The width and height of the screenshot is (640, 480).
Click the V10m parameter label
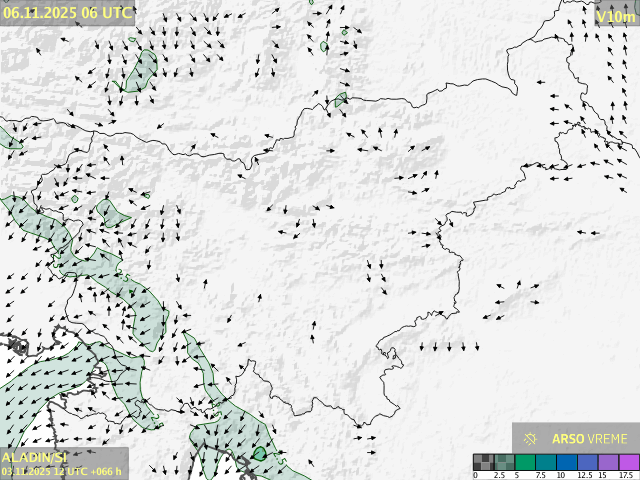[614, 16]
